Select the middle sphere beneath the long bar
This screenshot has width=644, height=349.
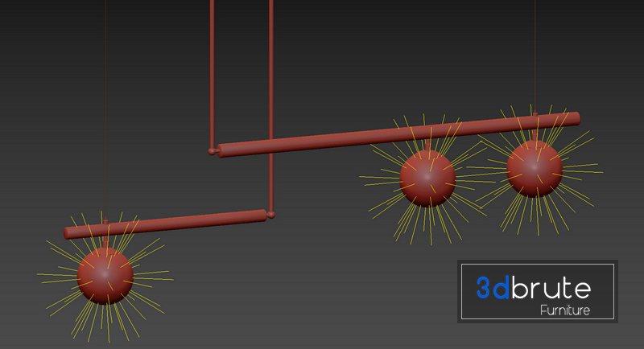[427, 179]
